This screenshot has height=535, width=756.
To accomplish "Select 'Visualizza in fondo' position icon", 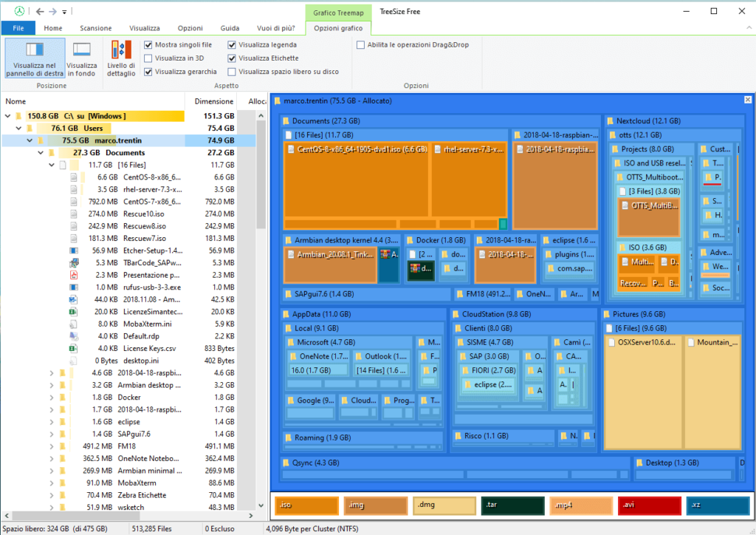I will 81,58.
